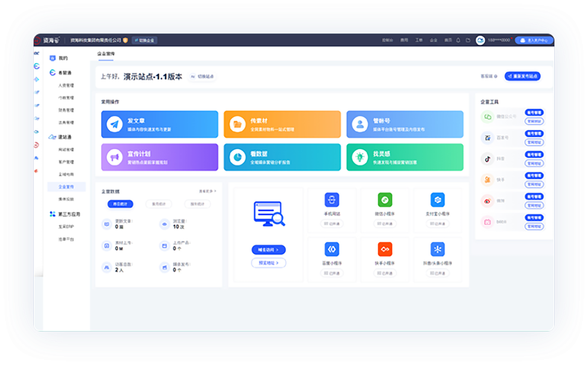Viewport: 588px width, 365px height.
Task: Click the 重新发布站点 button
Action: click(x=523, y=76)
